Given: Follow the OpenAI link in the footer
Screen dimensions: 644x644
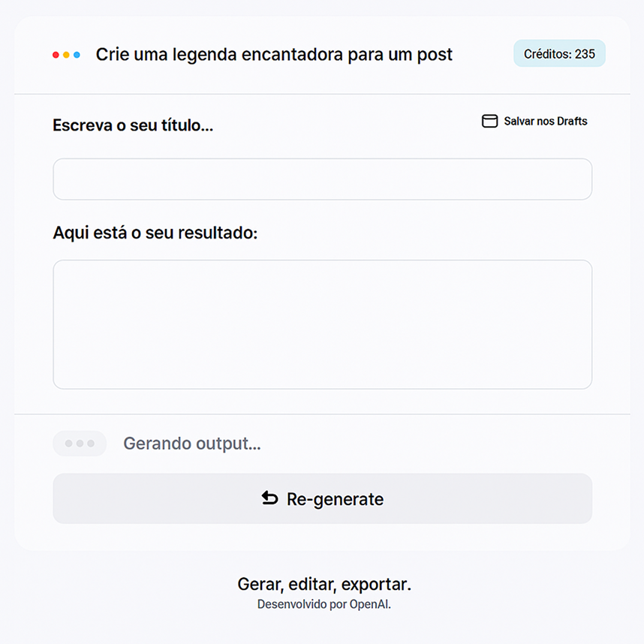Looking at the screenshot, I should [x=369, y=604].
